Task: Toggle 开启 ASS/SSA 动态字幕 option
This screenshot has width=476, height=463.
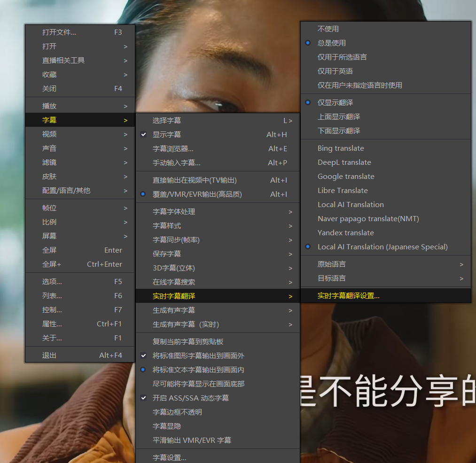Action: click(218, 398)
